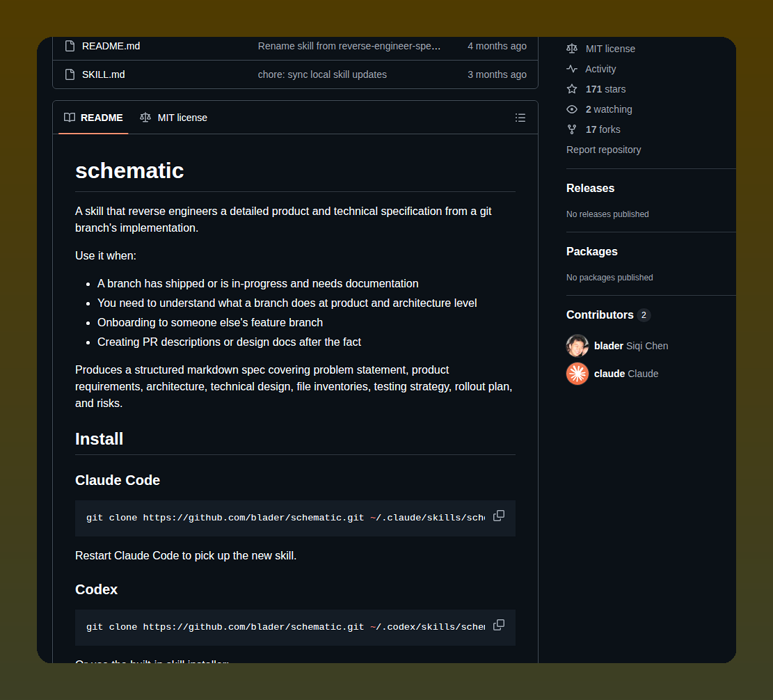Screen dimensions: 773x700
Task: View the 2 watching list
Action: pyautogui.click(x=609, y=109)
